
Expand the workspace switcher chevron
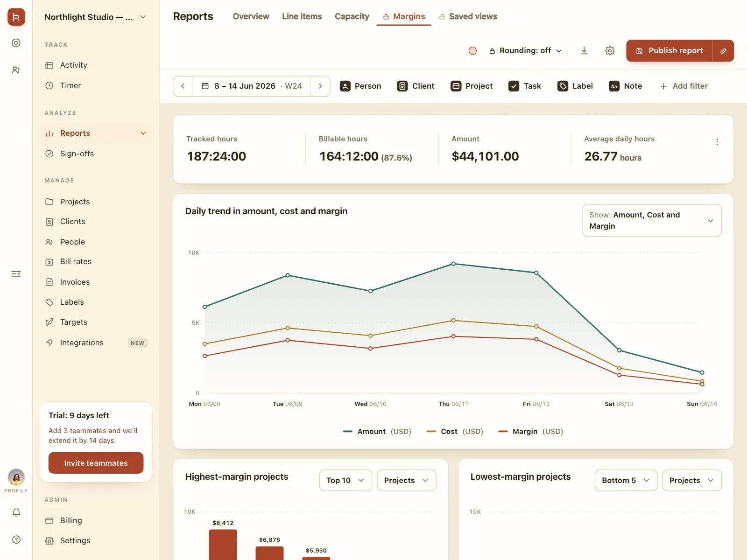coord(143,17)
